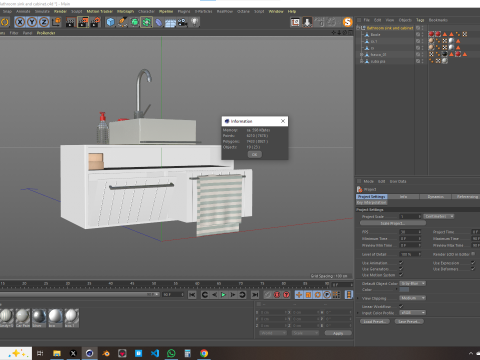Expand the View Clipping disclosure triangle
Viewport: 480px width, 360px height.
click(358, 298)
